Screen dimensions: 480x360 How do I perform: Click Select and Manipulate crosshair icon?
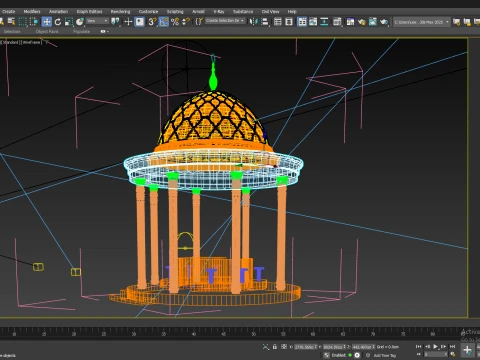click(x=128, y=22)
